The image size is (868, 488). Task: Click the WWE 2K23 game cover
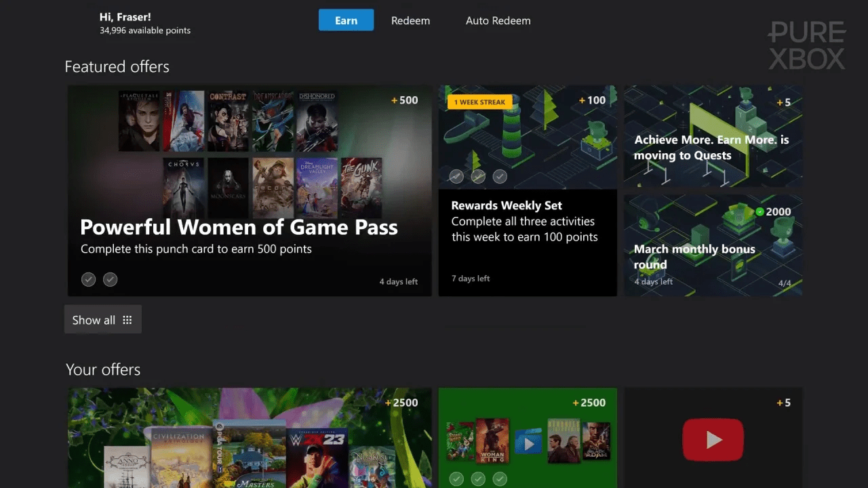tap(317, 457)
